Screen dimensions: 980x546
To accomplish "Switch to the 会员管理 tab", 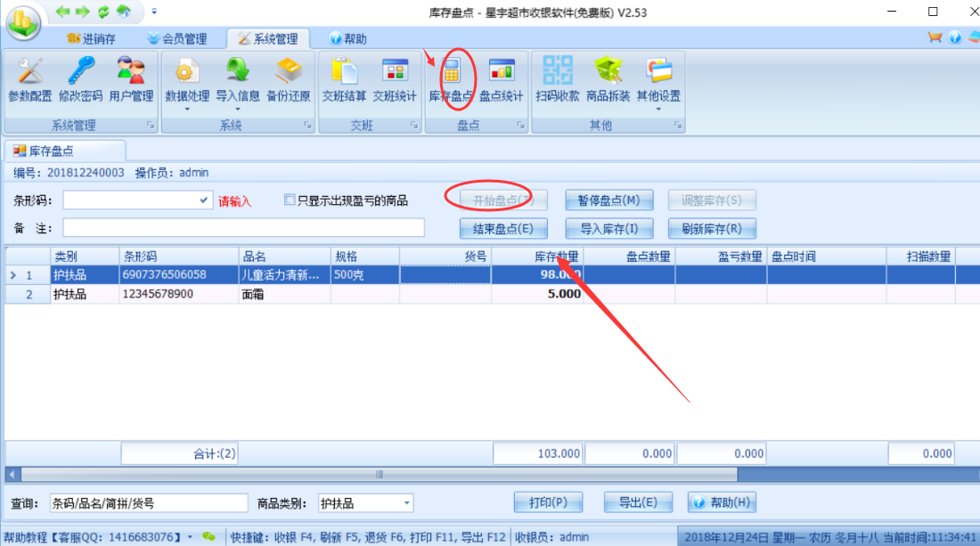I will 176,39.
